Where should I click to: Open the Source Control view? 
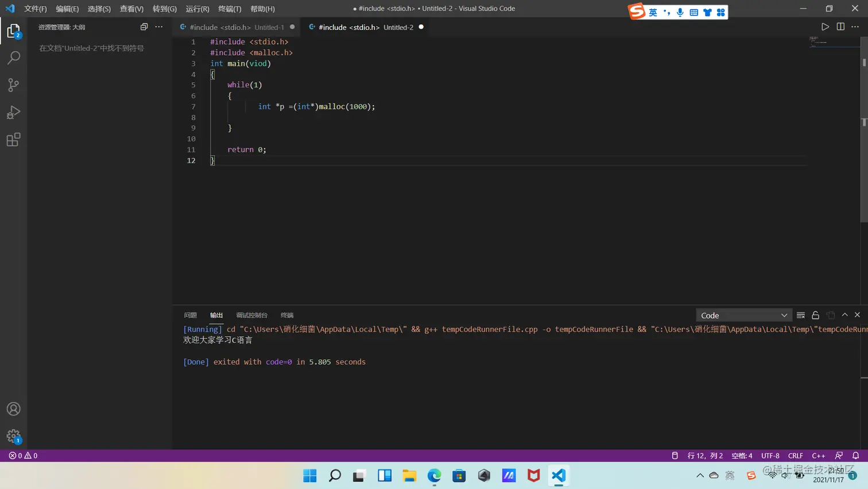(x=13, y=85)
